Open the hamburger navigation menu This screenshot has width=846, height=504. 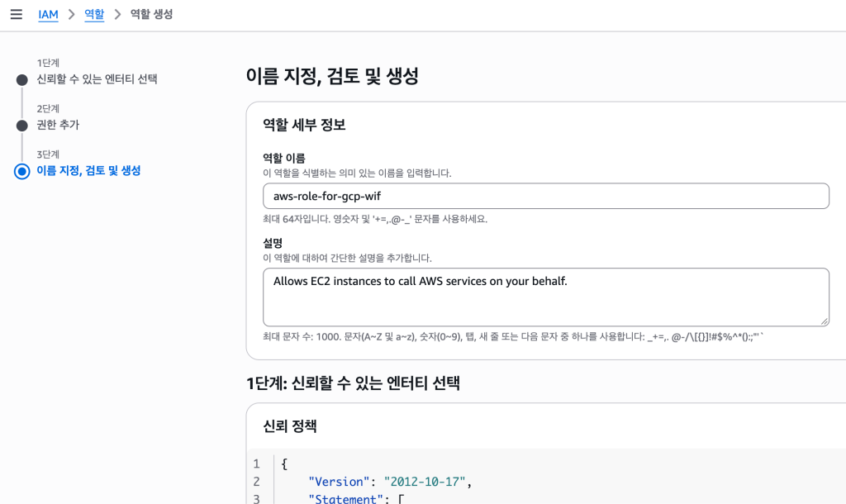(17, 15)
